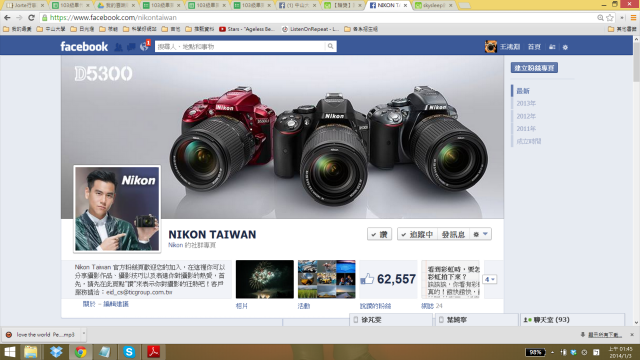Click the zoom magnifier in address bar

click(600, 18)
